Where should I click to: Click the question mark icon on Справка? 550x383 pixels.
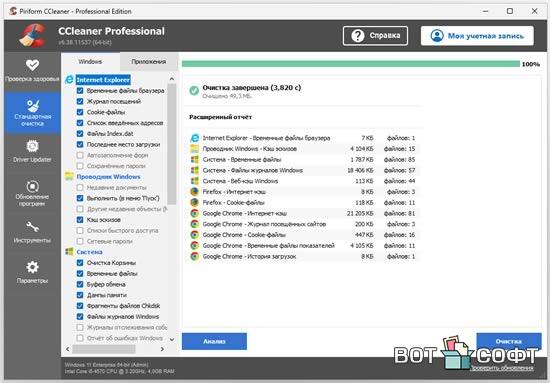click(358, 36)
